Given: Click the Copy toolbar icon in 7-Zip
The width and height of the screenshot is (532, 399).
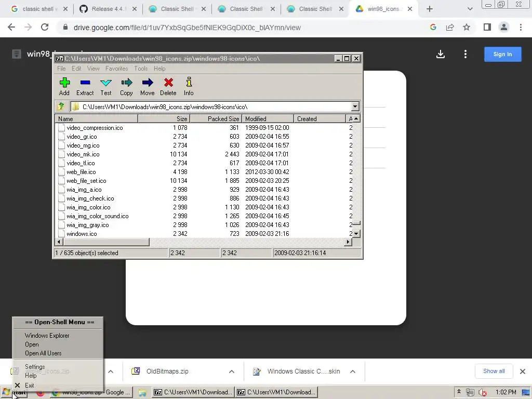Looking at the screenshot, I should click(x=127, y=87).
